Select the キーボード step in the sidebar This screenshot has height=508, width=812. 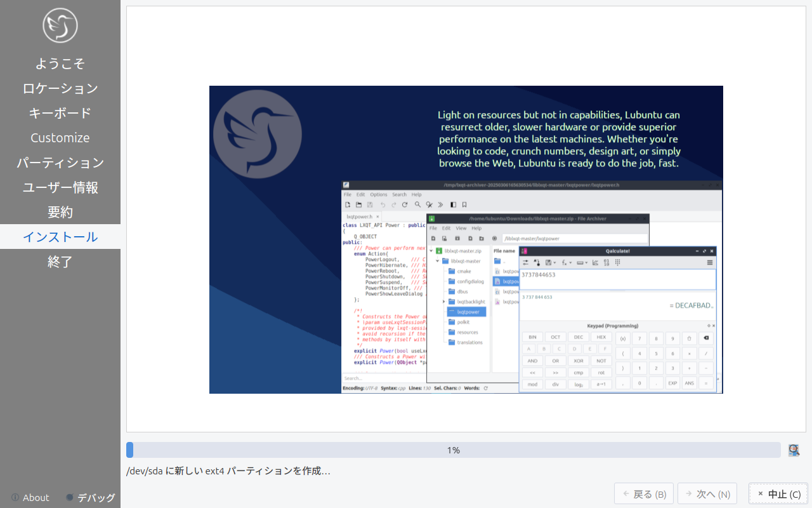click(x=60, y=113)
